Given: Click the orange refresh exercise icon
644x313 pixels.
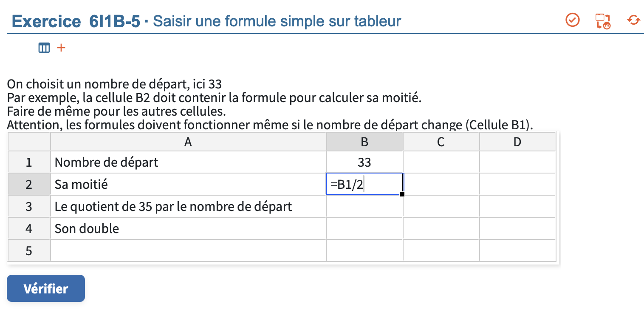Looking at the screenshot, I should click(634, 20).
